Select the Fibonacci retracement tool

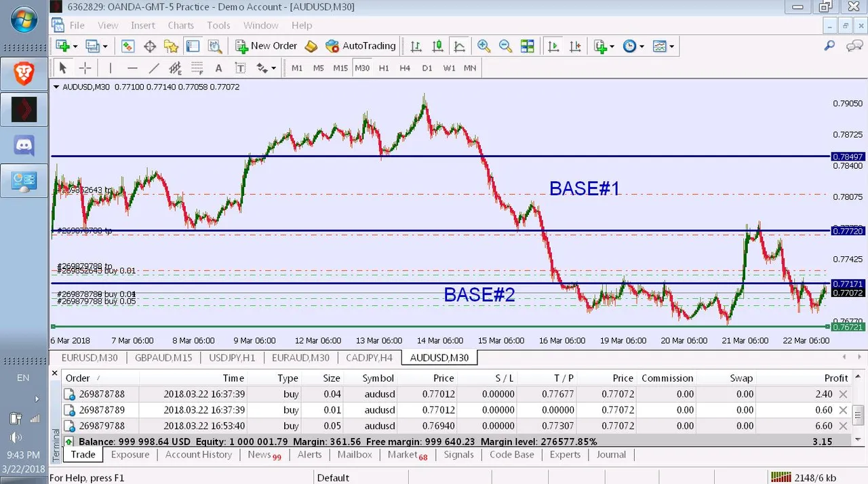[197, 68]
